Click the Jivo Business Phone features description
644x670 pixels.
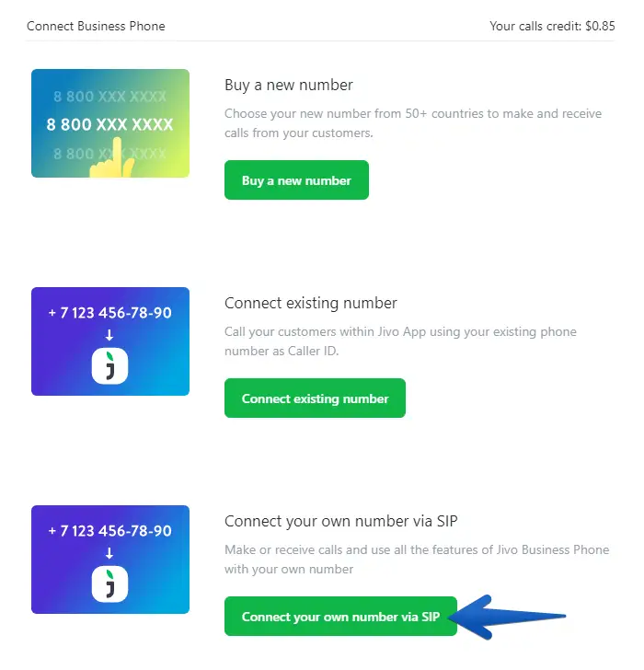tap(416, 559)
